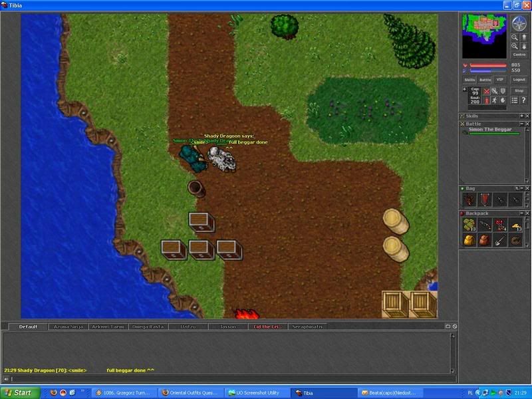Select stand while fighting mode
The image size is (532, 399).
487,100
